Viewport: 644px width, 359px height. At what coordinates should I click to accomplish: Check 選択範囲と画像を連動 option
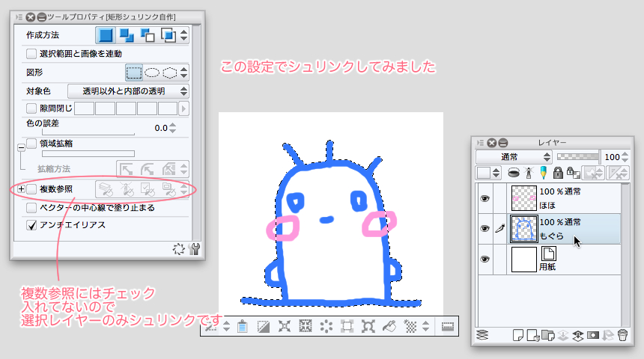31,54
